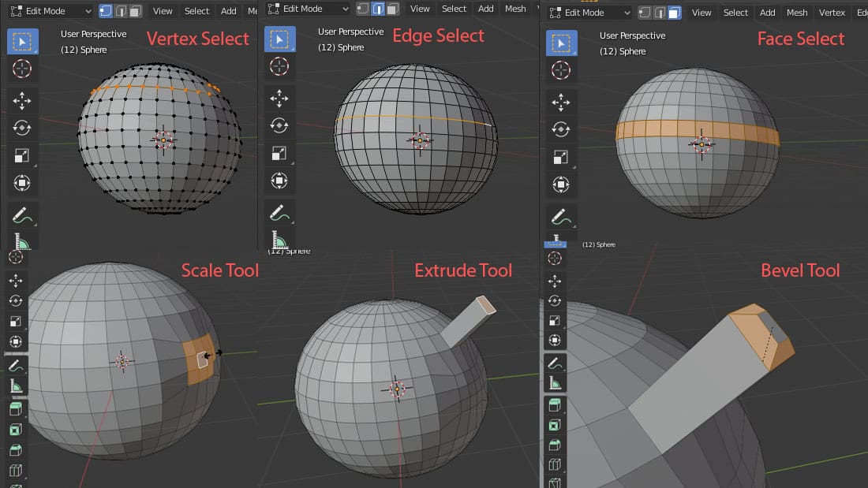The width and height of the screenshot is (868, 488).
Task: Expand Edit Mode dropdown in Edge Select panel
Action: coord(308,9)
